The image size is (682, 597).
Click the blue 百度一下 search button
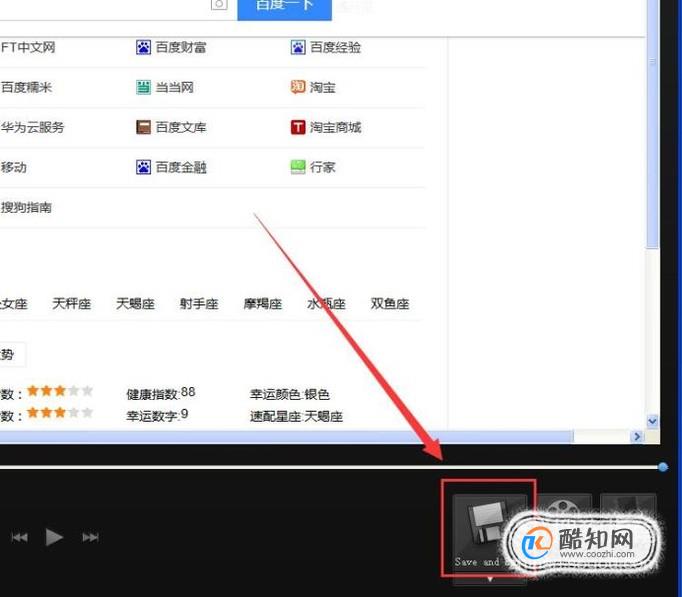tap(284, 9)
